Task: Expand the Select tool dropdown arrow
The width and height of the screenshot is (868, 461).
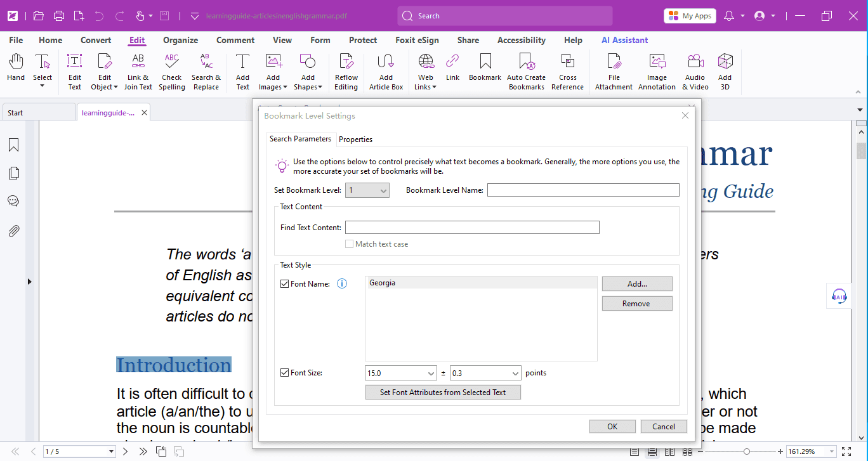Action: (43, 86)
